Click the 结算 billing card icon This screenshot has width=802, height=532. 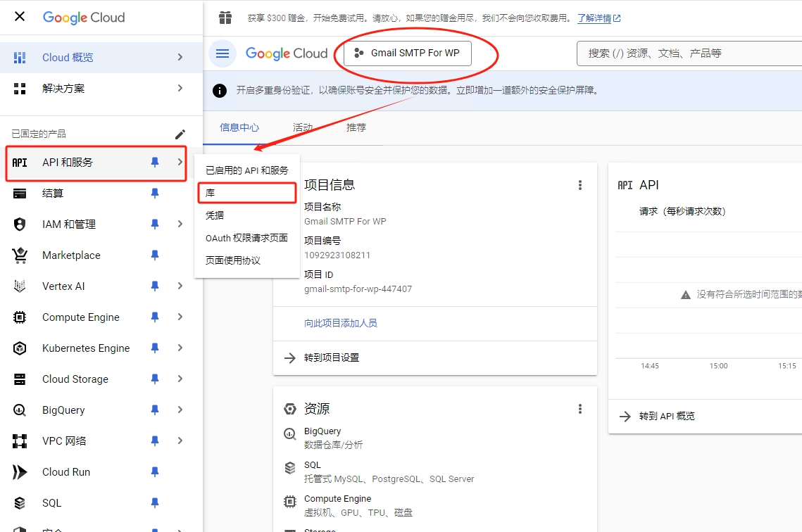pyautogui.click(x=20, y=194)
